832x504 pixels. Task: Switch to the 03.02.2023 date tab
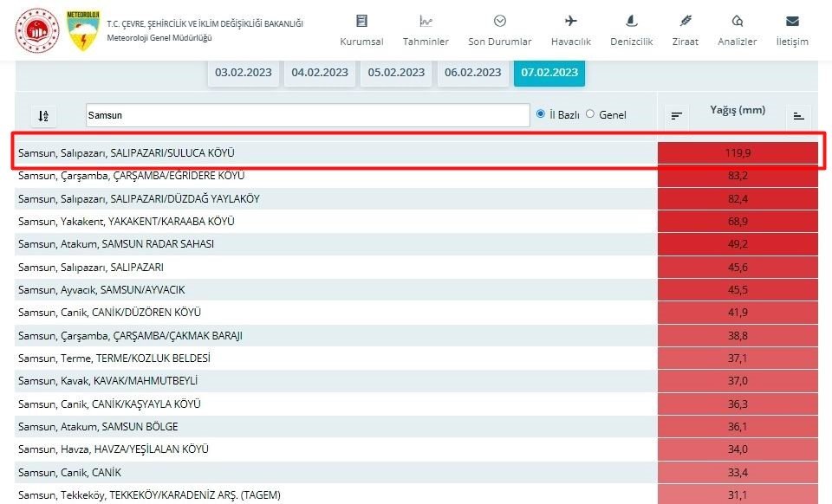pyautogui.click(x=244, y=72)
